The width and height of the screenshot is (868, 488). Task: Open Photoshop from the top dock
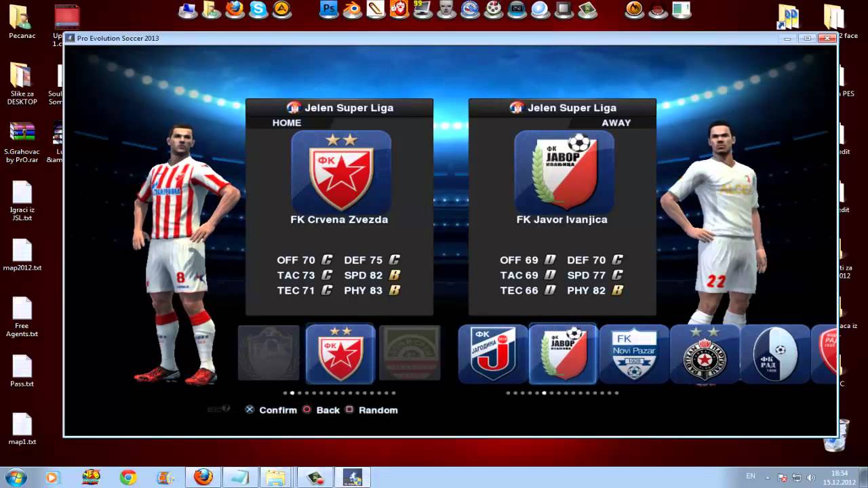[x=329, y=9]
